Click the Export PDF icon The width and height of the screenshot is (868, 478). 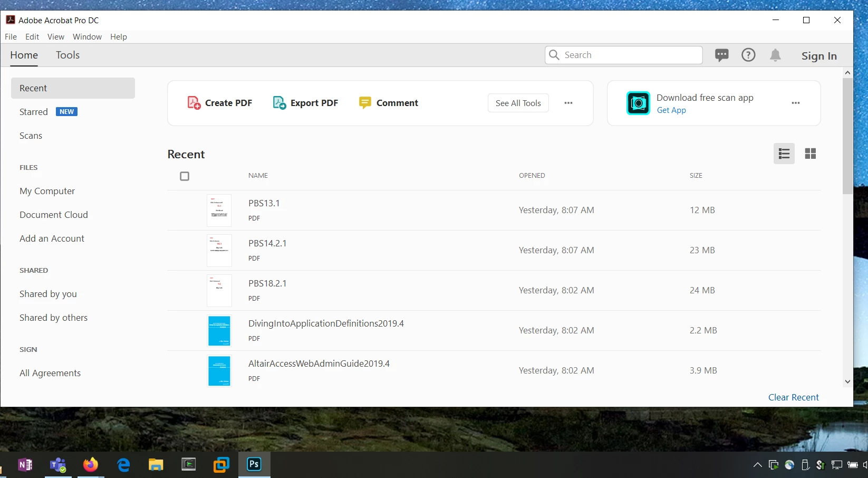279,103
